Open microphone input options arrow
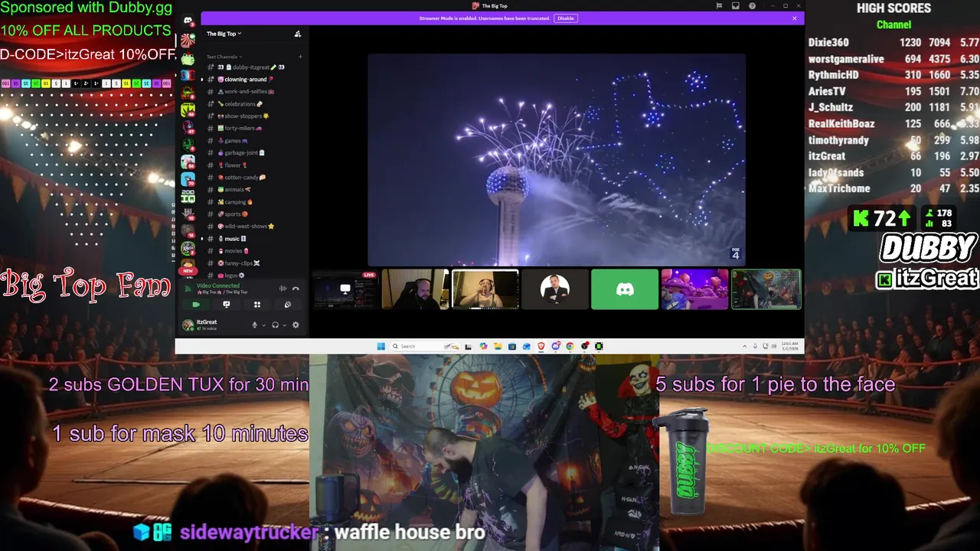Image resolution: width=980 pixels, height=551 pixels. [x=264, y=325]
